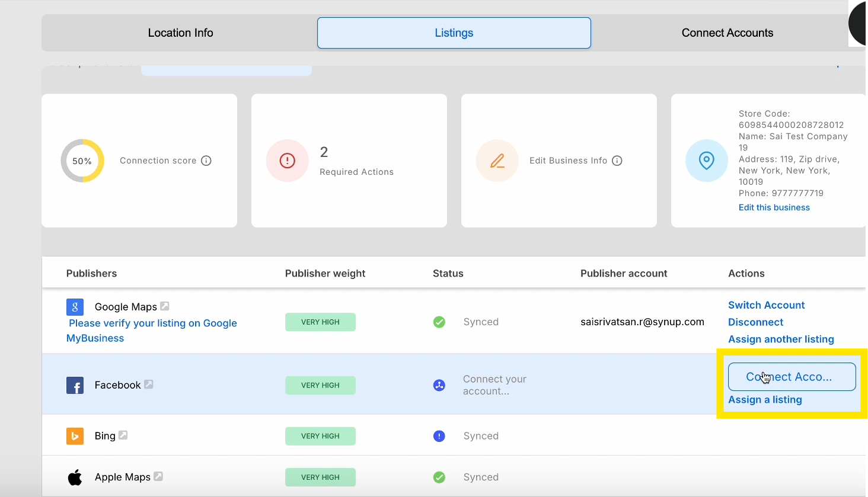Click the 50% connection score ring

[x=82, y=161]
